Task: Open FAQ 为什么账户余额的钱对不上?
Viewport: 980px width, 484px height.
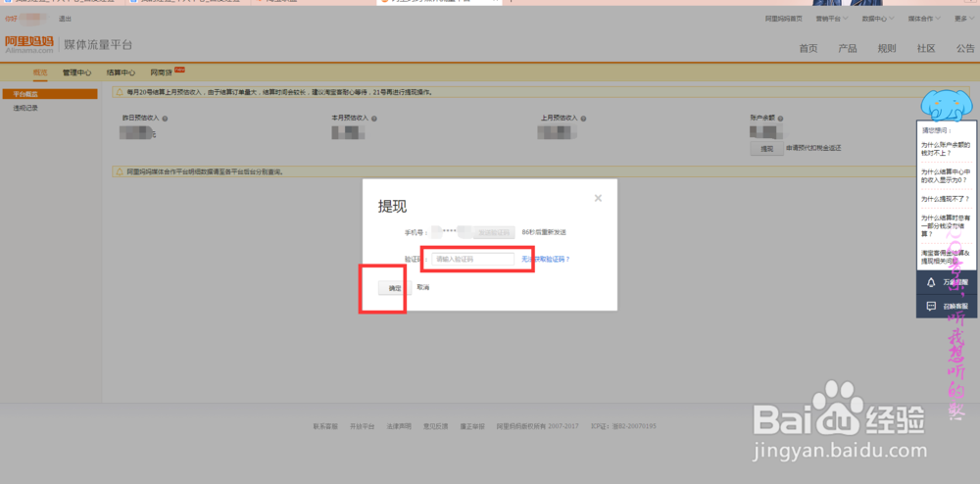Action: tap(946, 149)
